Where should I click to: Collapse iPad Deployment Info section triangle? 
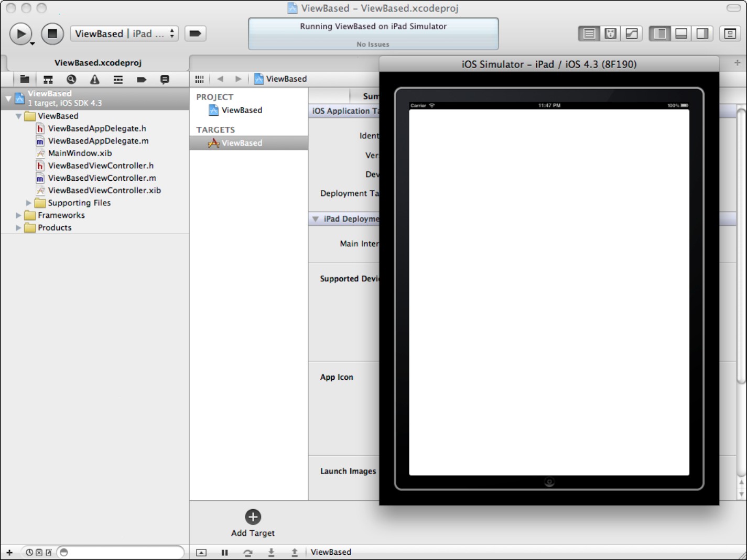click(316, 219)
